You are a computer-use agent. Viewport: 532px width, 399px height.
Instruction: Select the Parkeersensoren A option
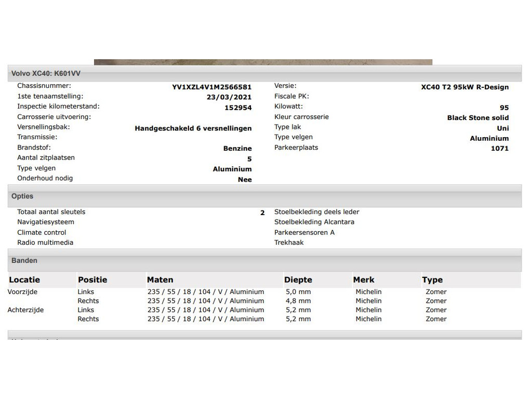tap(304, 233)
